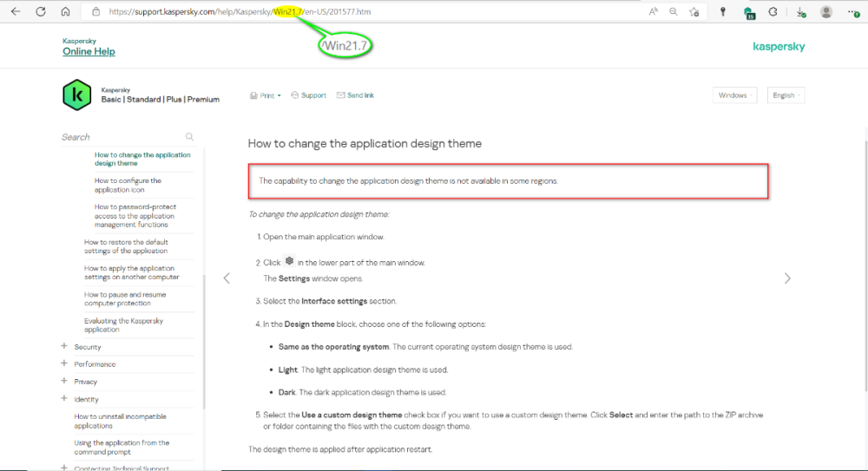The image size is (868, 471).
Task: Open the Print dropdown
Action: (265, 95)
